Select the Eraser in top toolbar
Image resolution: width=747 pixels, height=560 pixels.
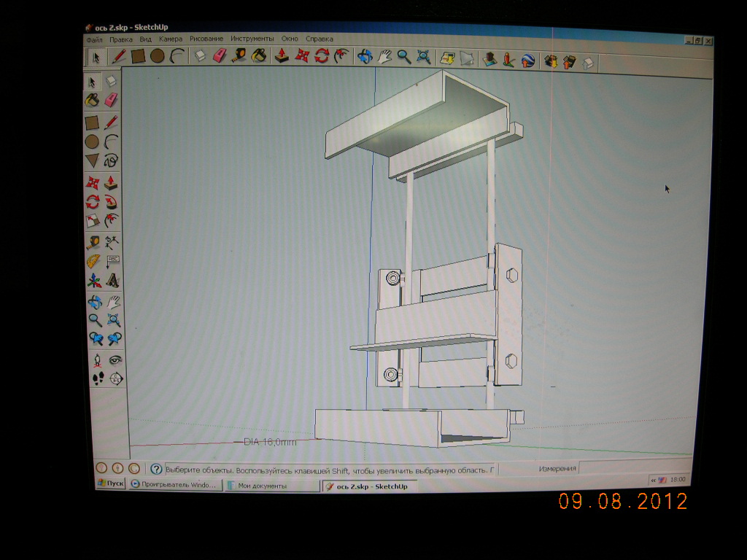point(219,56)
